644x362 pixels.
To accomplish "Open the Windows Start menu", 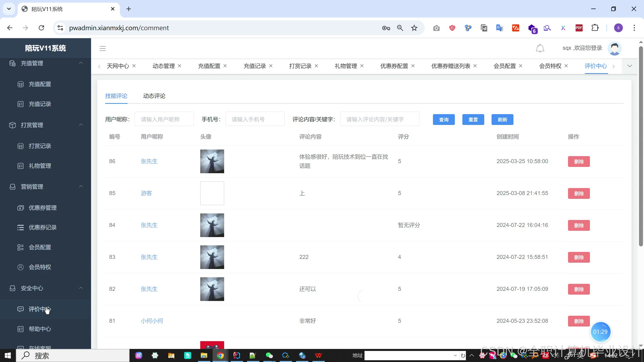I will (8, 355).
